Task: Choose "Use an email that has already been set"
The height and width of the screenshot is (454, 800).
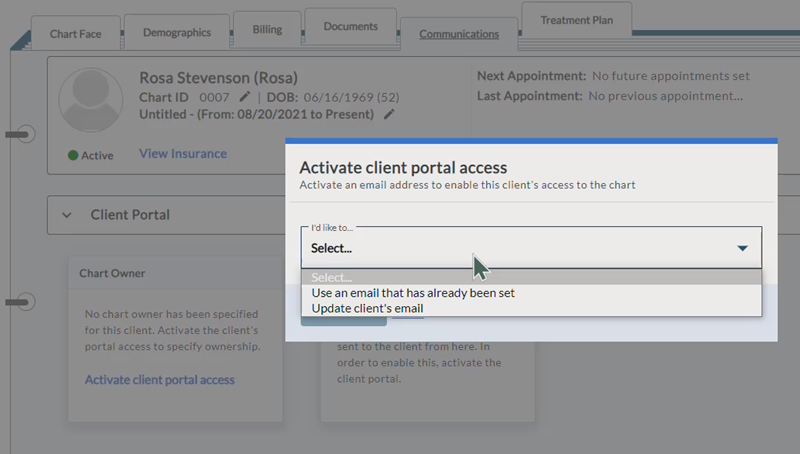Action: coord(413,293)
